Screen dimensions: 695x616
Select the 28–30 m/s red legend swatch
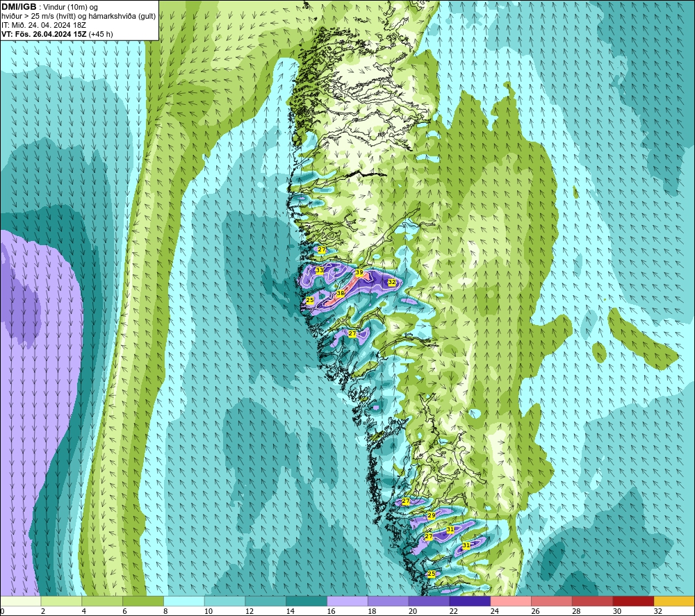593,601
